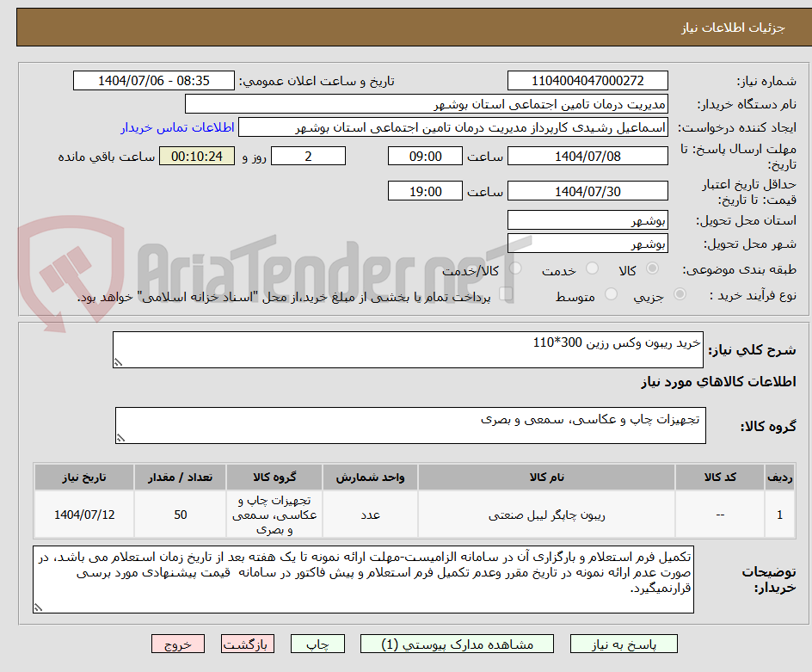Image resolution: width=812 pixels, height=672 pixels.
Task: View attached documents button
Action: point(457,644)
